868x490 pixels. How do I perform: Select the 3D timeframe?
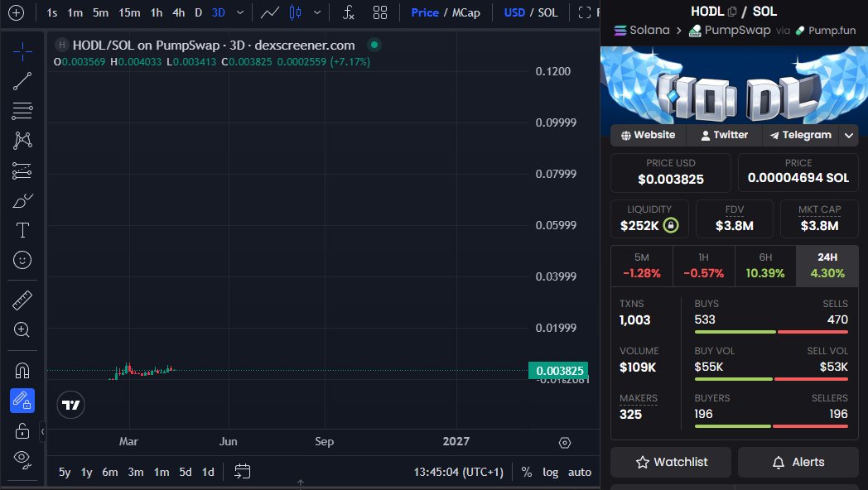tap(219, 12)
